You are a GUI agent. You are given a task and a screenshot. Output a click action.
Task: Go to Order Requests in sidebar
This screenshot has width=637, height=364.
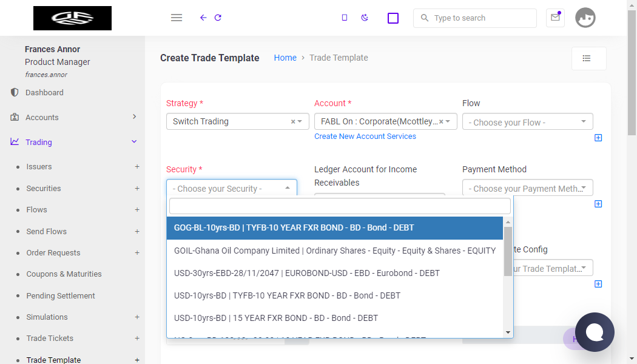53,253
